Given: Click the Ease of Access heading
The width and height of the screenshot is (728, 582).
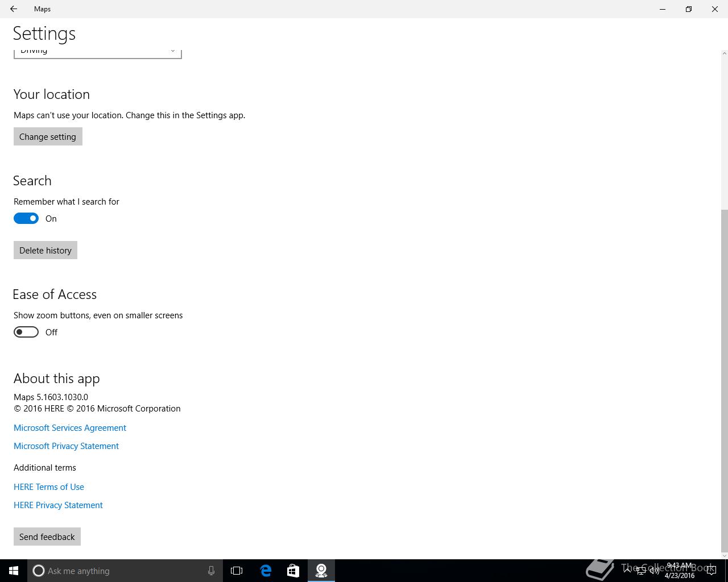Looking at the screenshot, I should pyautogui.click(x=55, y=294).
